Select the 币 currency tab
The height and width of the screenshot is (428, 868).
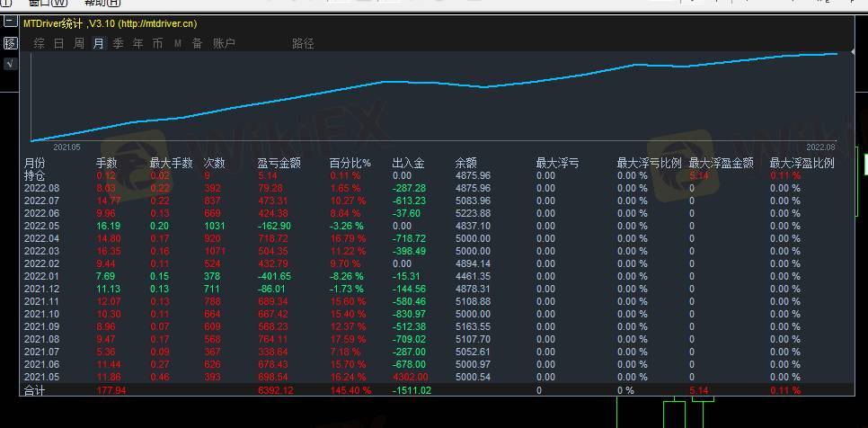pos(157,43)
